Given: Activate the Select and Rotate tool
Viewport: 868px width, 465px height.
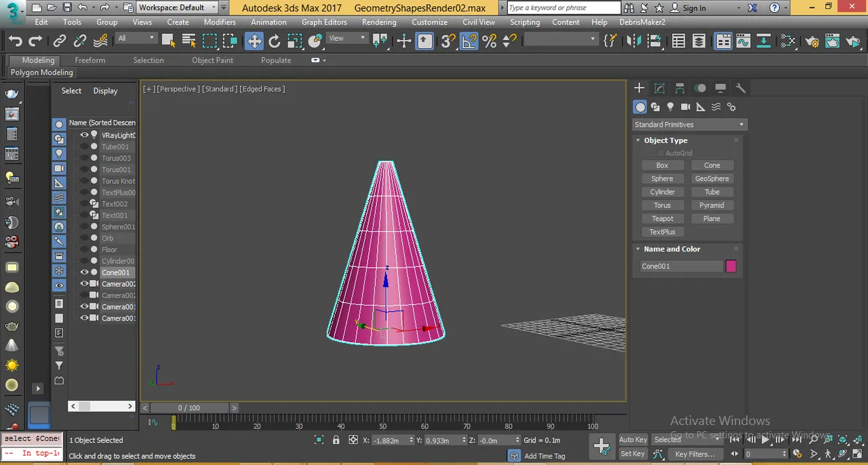Looking at the screenshot, I should pyautogui.click(x=274, y=41).
